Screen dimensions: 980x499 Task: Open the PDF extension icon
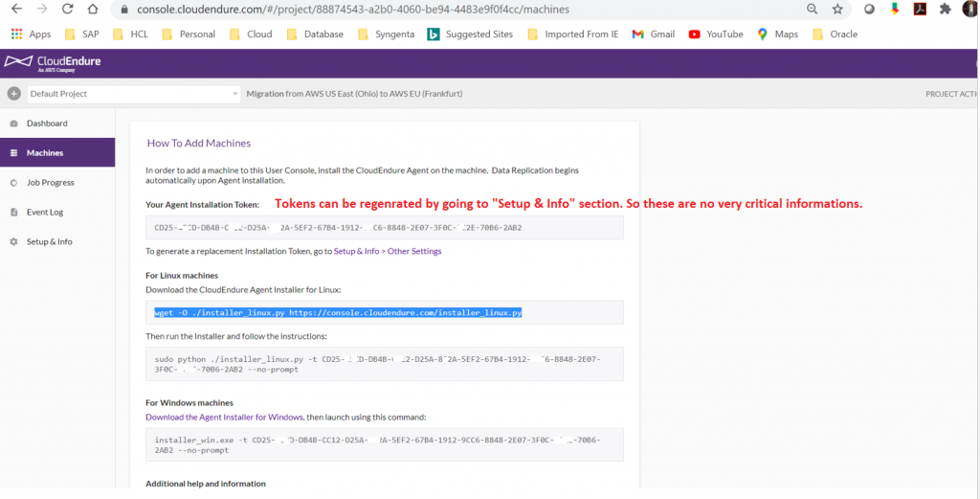(x=920, y=10)
